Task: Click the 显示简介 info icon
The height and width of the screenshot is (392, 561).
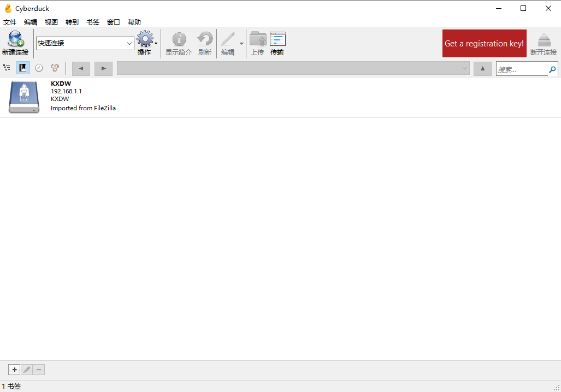Action: 179,39
